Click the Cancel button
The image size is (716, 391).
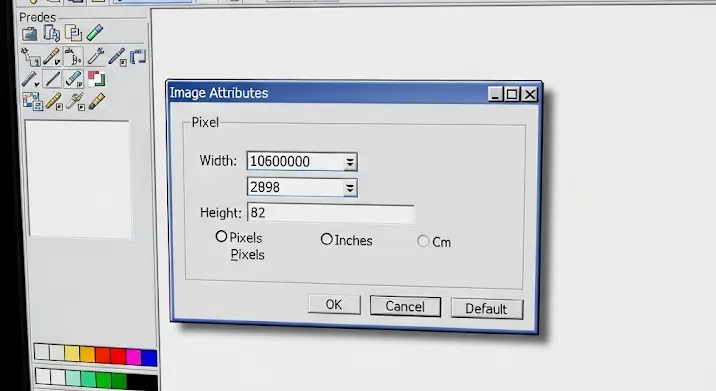pos(405,306)
